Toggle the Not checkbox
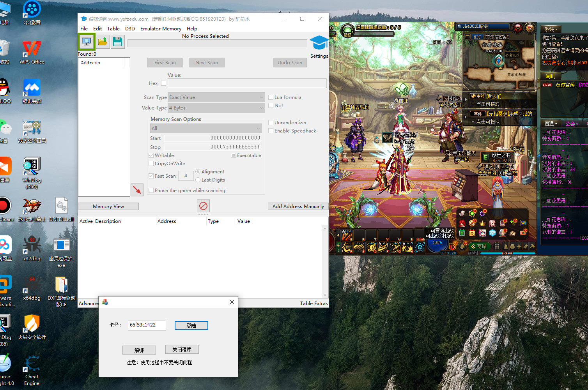 [271, 106]
